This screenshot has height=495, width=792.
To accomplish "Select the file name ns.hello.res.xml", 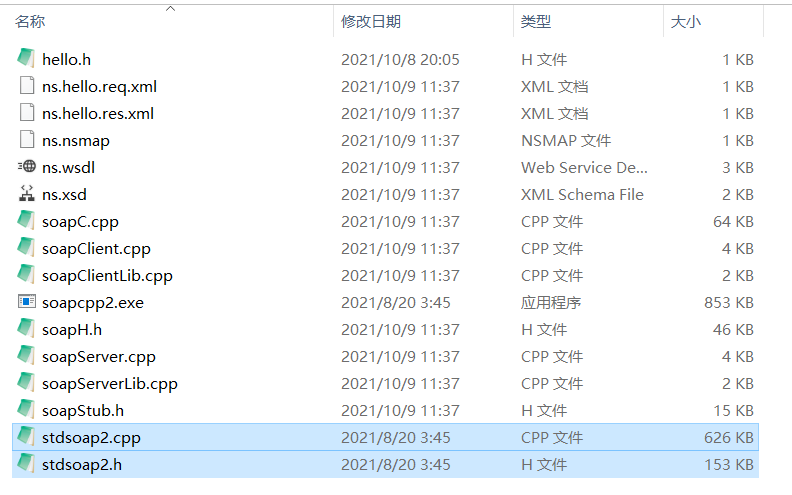I will pyautogui.click(x=98, y=114).
